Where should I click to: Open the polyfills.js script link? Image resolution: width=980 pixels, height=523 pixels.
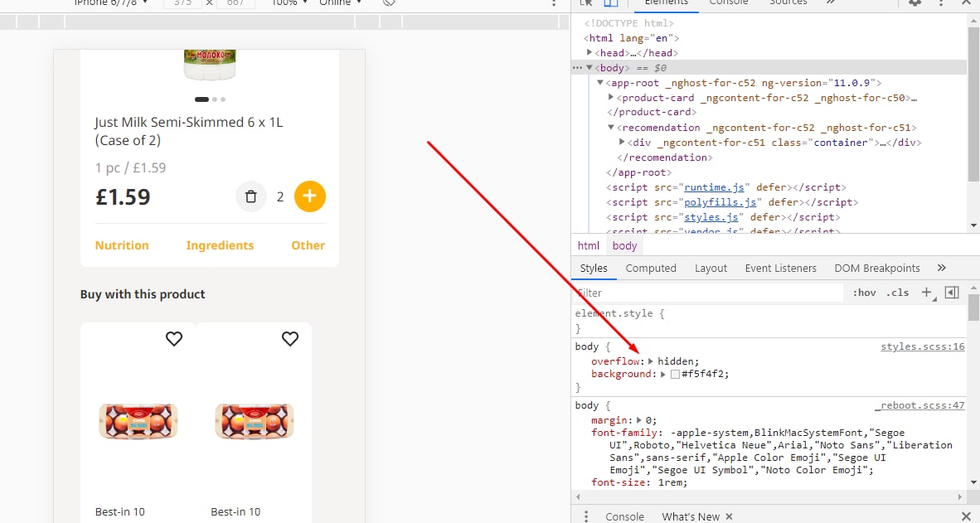(720, 202)
